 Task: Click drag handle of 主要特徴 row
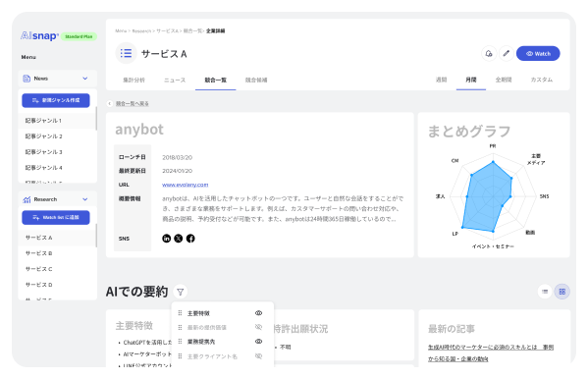click(x=180, y=313)
